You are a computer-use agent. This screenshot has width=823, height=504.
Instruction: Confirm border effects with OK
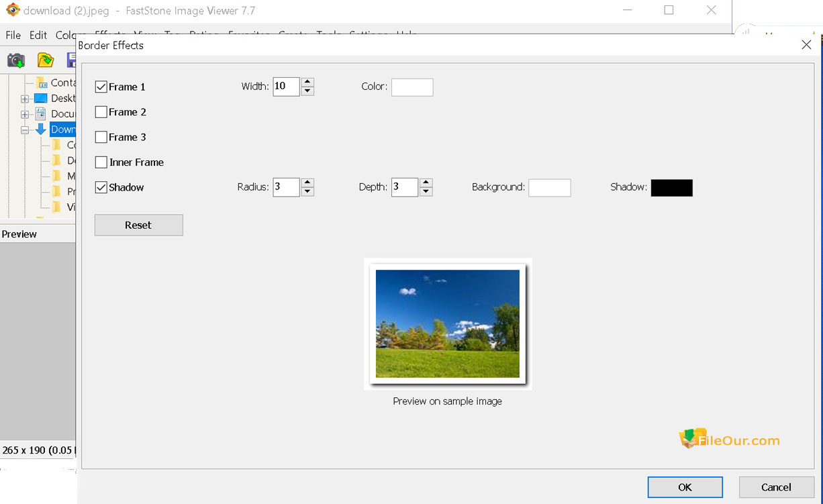(x=685, y=487)
